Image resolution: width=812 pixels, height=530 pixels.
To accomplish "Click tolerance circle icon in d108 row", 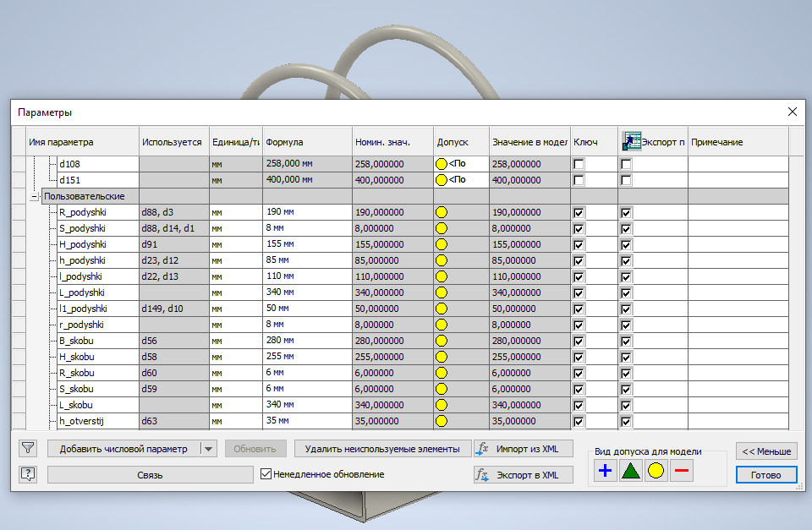I will coord(441,164).
